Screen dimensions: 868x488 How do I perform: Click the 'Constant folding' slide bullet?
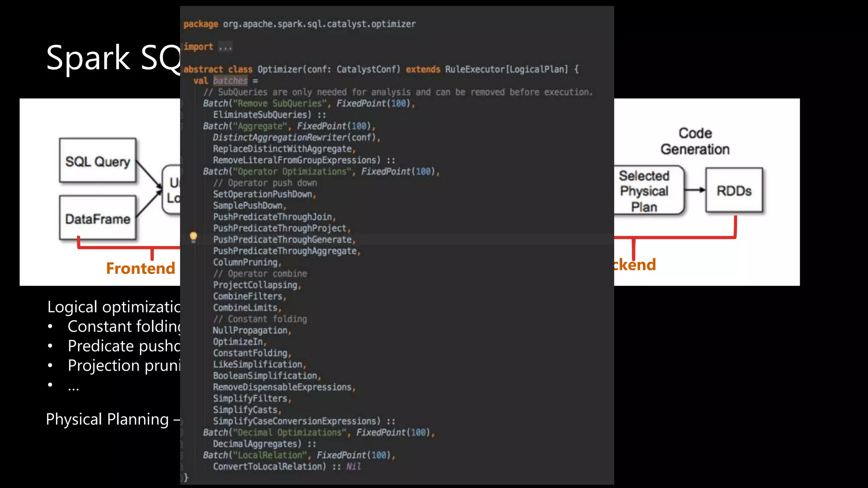[124, 327]
